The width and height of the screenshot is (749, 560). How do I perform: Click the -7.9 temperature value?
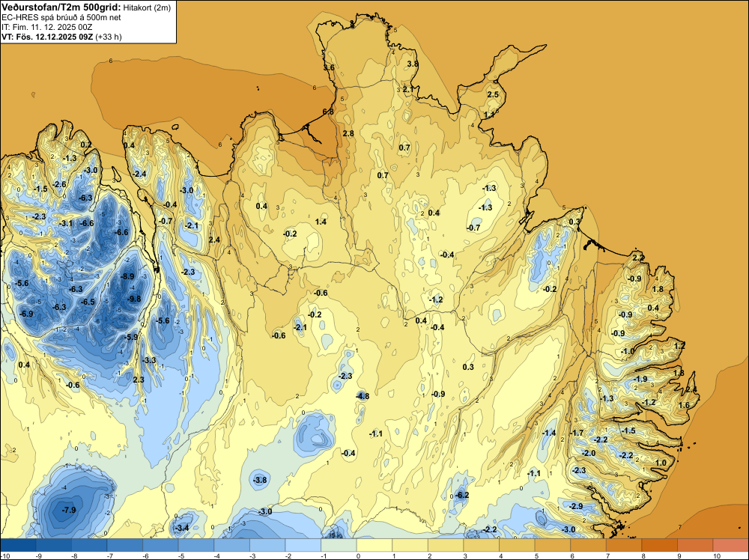[x=69, y=510]
